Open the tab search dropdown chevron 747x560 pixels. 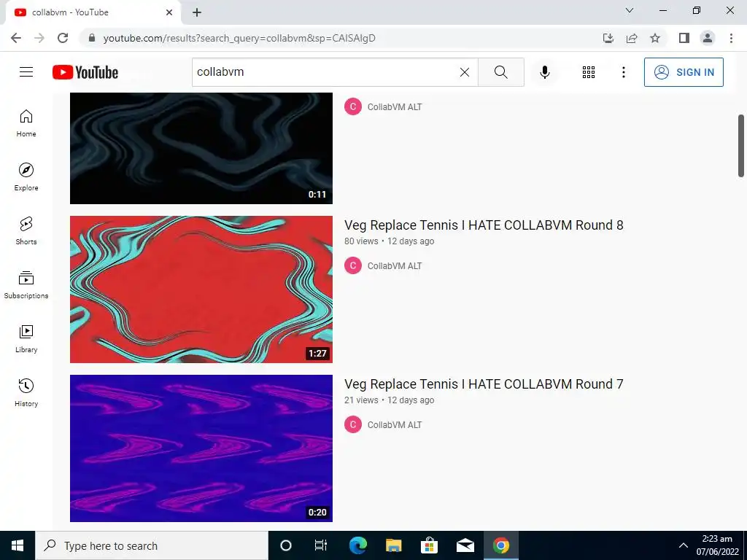pyautogui.click(x=630, y=10)
